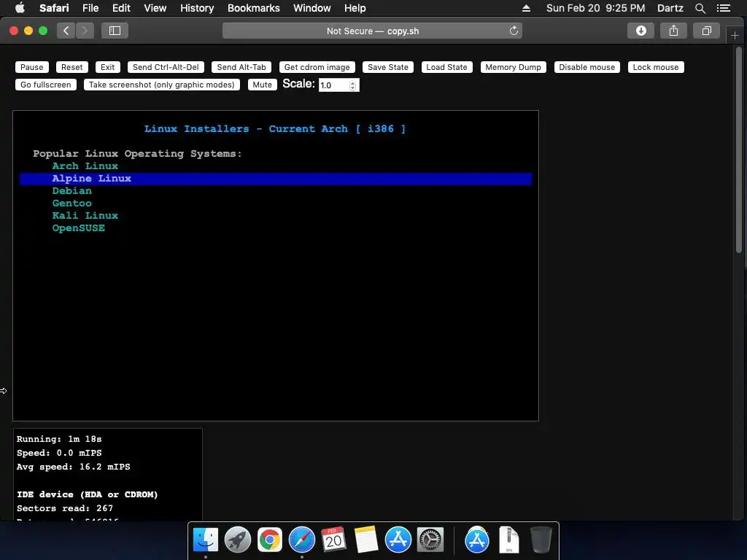The height and width of the screenshot is (560, 747).
Task: Launch Google Chrome from the Dock
Action: (x=270, y=540)
